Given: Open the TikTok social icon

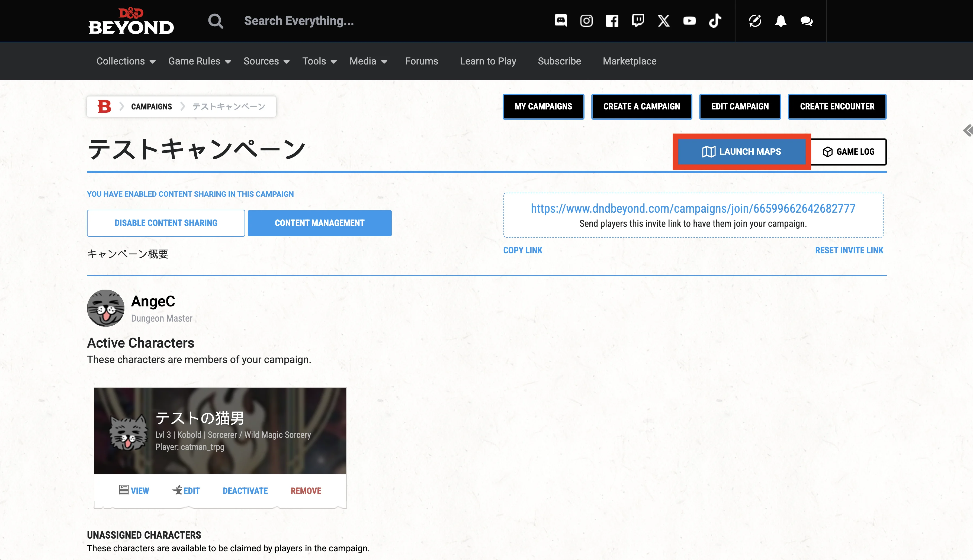Looking at the screenshot, I should 715,20.
